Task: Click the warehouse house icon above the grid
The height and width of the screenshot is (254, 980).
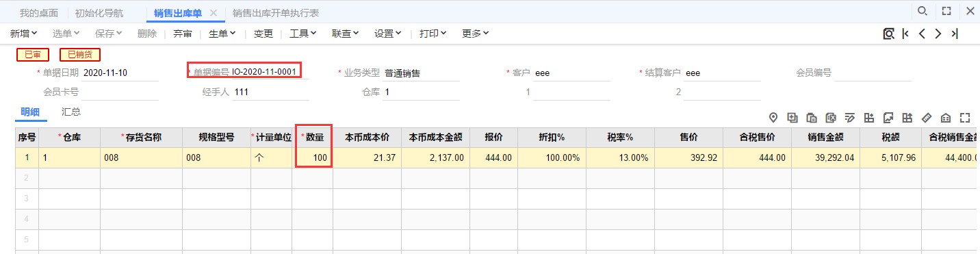Action: click(946, 117)
